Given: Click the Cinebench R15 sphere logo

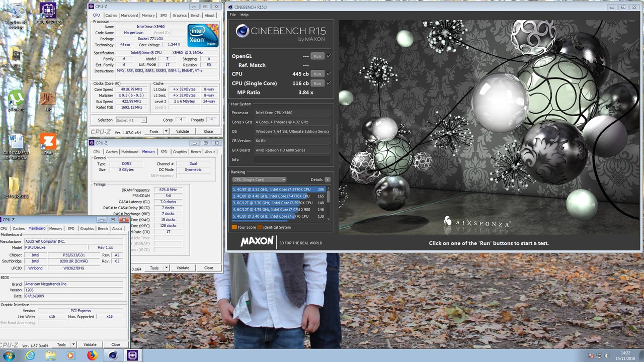Looking at the screenshot, I should click(x=243, y=31).
